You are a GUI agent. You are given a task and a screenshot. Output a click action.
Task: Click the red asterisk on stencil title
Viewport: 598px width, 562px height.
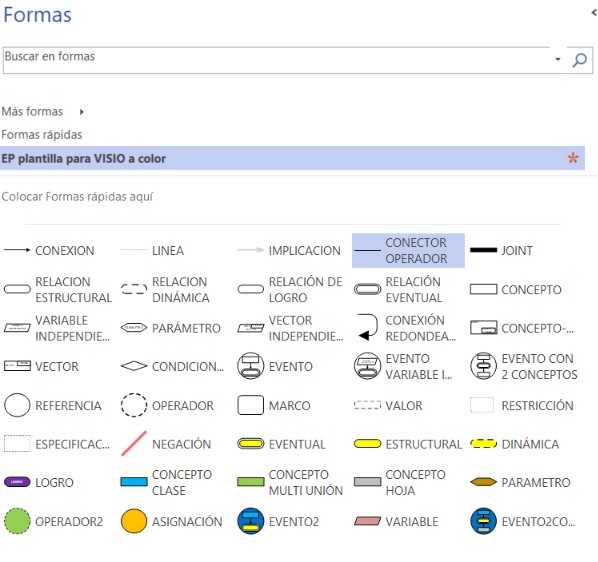(x=573, y=158)
